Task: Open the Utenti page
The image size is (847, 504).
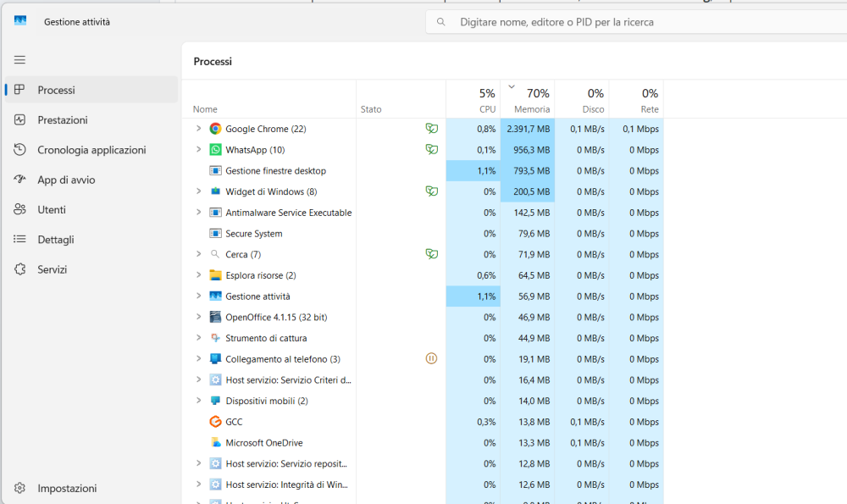Action: (91, 209)
